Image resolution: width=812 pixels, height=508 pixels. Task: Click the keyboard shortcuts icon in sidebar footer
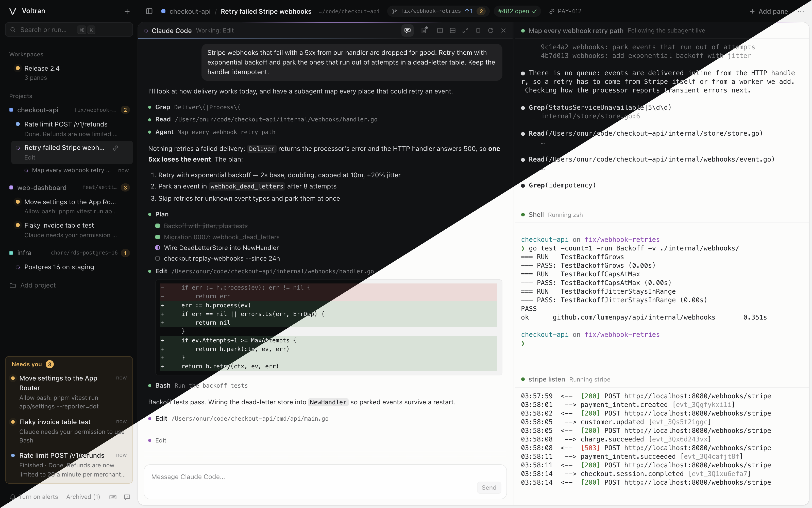click(113, 497)
